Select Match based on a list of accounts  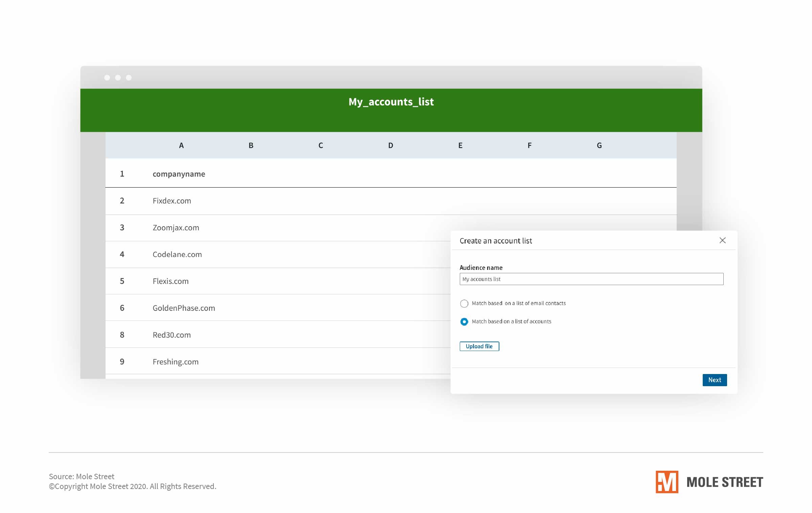[464, 322]
